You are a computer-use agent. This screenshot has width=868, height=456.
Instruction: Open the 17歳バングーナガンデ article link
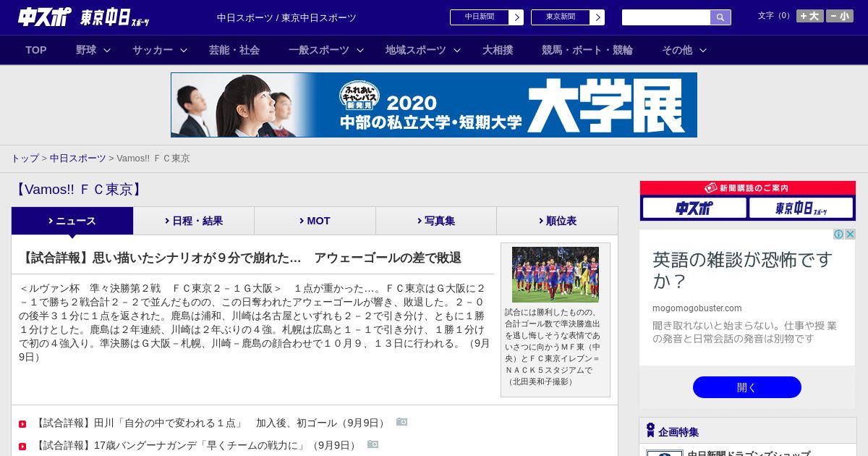click(x=197, y=445)
